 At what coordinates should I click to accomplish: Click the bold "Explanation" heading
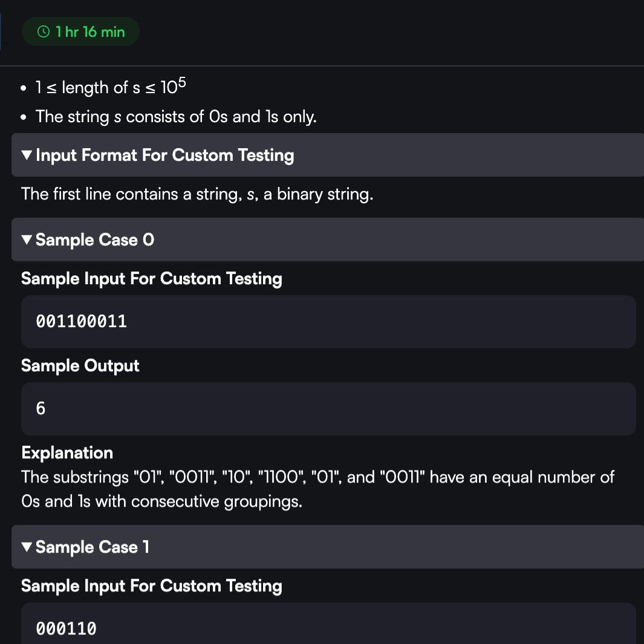point(67,453)
